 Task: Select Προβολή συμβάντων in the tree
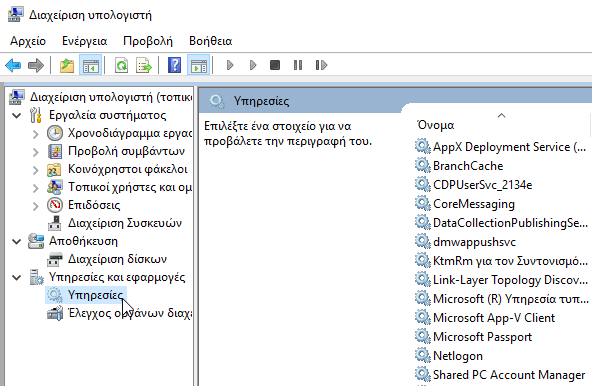pos(126,151)
